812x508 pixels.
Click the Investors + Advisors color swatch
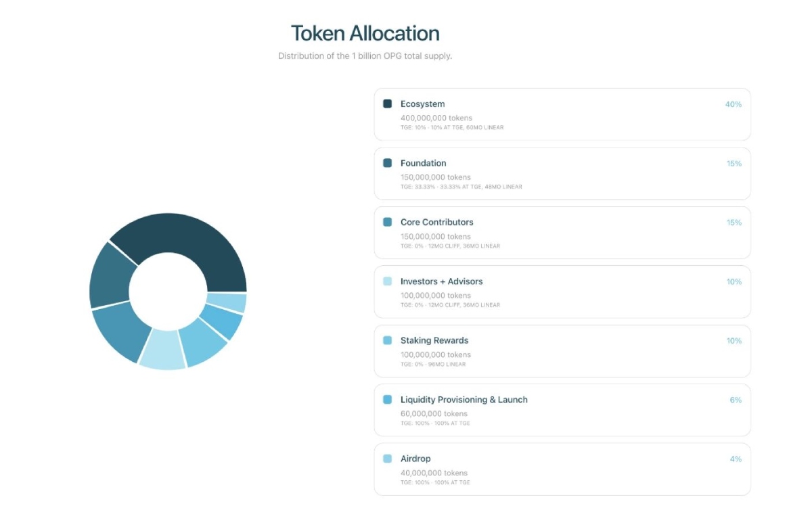[x=388, y=281]
